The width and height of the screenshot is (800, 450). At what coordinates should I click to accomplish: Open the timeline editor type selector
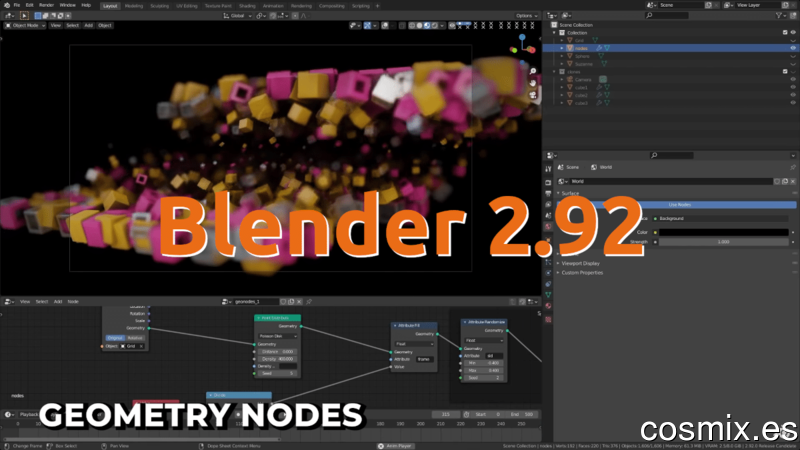coord(9,414)
